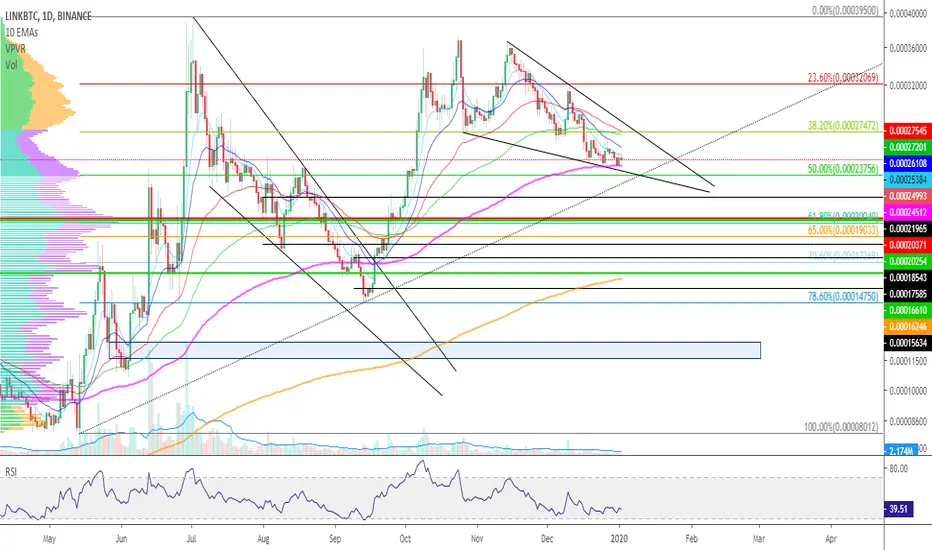Image resolution: width=932 pixels, height=550 pixels.
Task: Click the Sep label on time axis
Action: click(x=335, y=539)
